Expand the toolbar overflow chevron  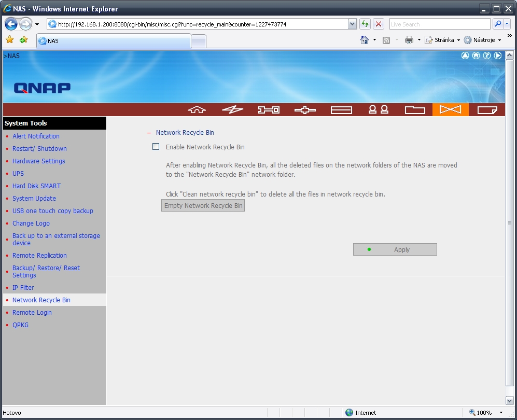coord(510,36)
